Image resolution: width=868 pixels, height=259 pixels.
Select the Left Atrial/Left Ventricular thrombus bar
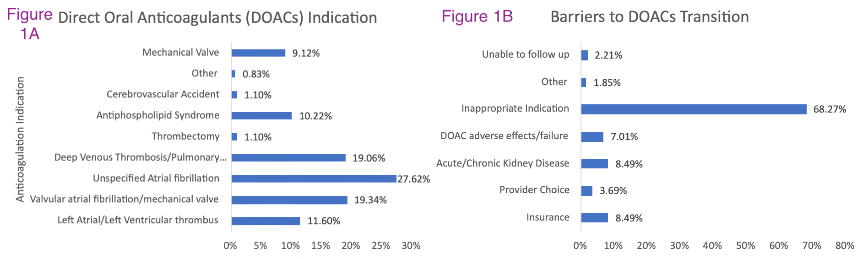266,221
